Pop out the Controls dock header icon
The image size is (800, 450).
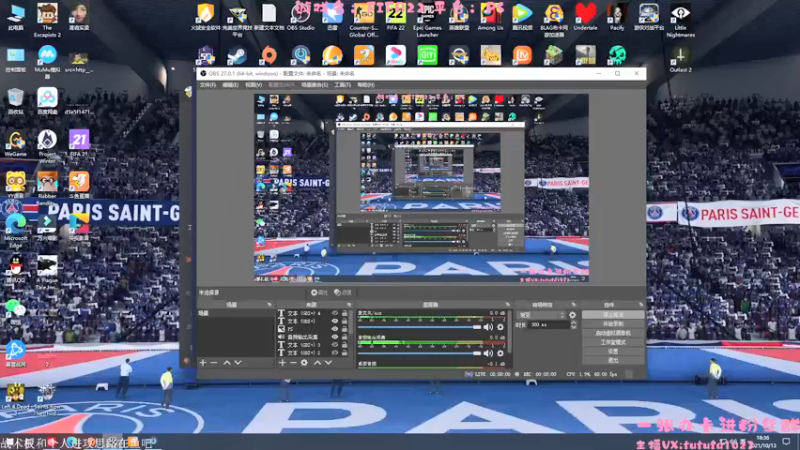click(x=640, y=305)
